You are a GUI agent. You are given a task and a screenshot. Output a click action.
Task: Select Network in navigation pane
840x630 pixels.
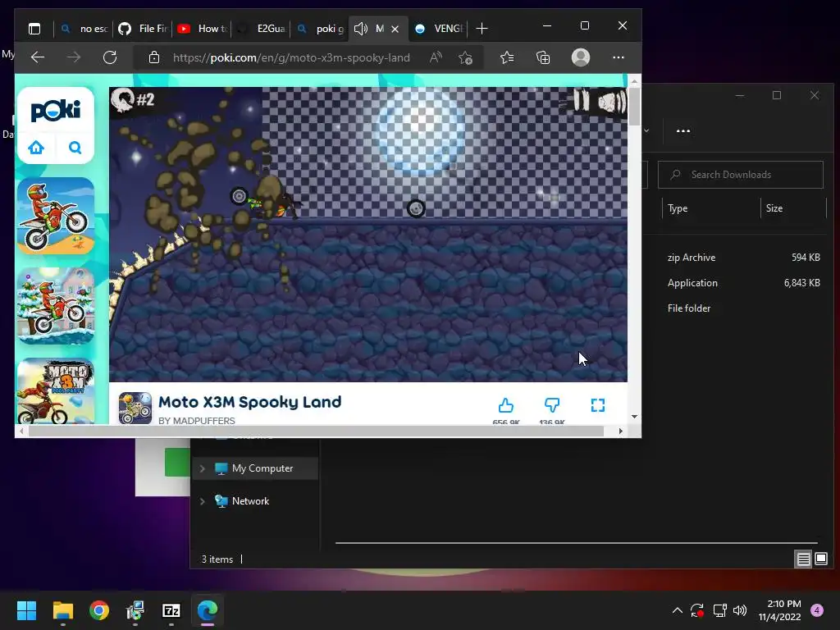pyautogui.click(x=250, y=501)
